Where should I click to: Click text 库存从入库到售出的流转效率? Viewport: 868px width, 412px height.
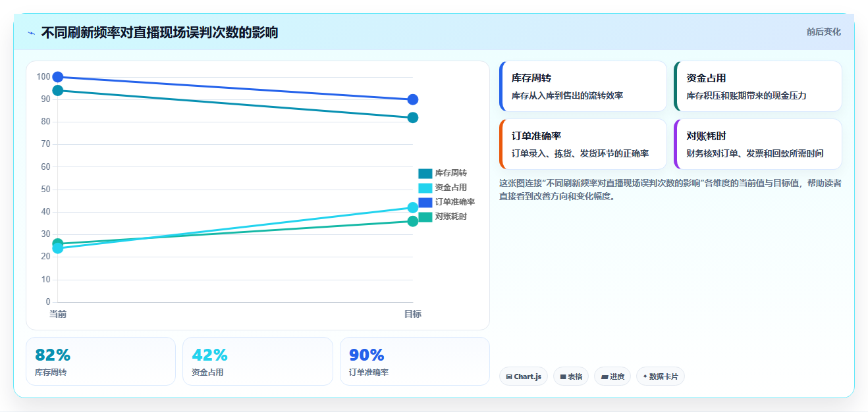[x=567, y=95]
